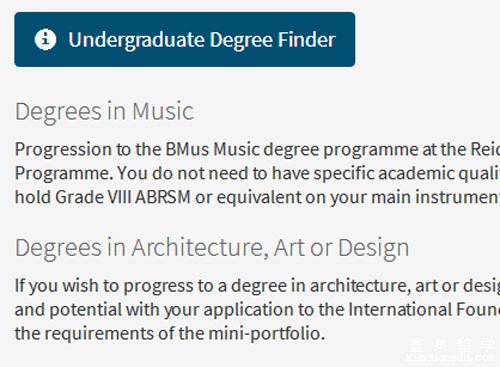Click the line "the requirements of the mini-portfolio."

[170, 334]
